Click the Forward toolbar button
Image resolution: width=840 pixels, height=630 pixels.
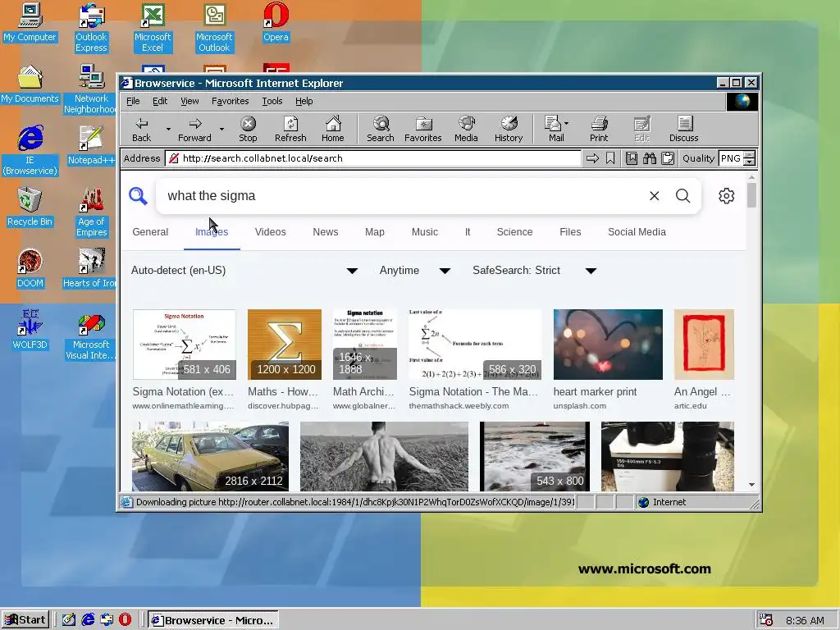[x=194, y=129]
